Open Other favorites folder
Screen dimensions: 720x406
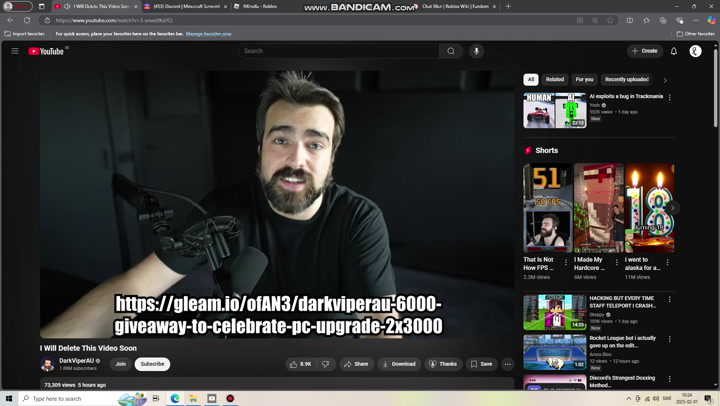(x=695, y=34)
